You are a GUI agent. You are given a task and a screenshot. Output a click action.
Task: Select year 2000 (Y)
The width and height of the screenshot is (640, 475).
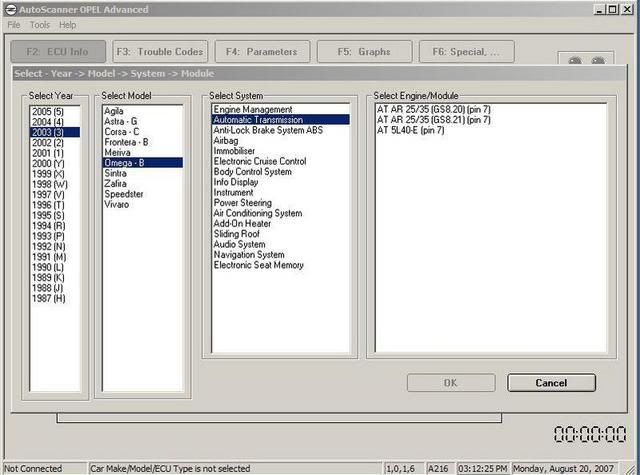55,163
